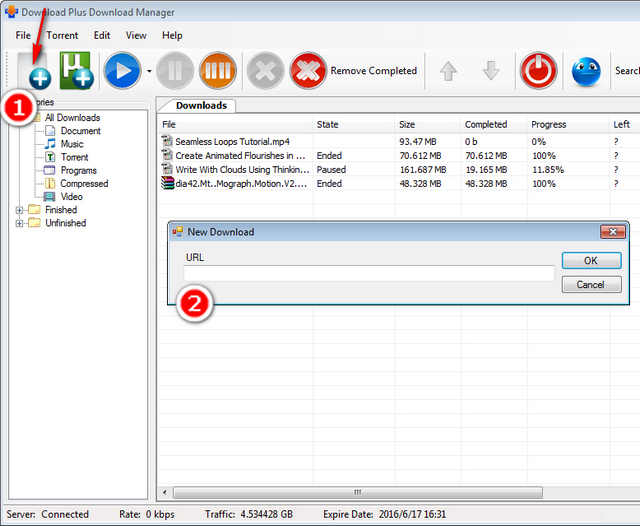Select the Programs category
640x526 pixels.
click(x=78, y=170)
